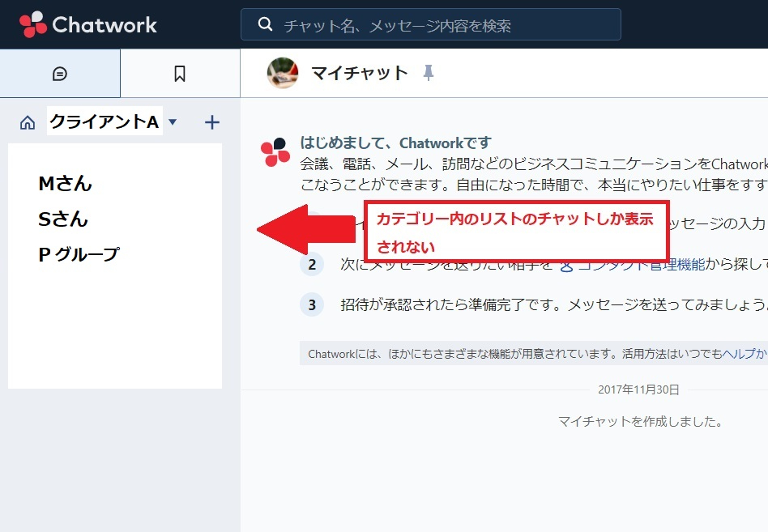Add new chat with plus icon
Viewport: 768px width, 532px height.
tap(211, 121)
